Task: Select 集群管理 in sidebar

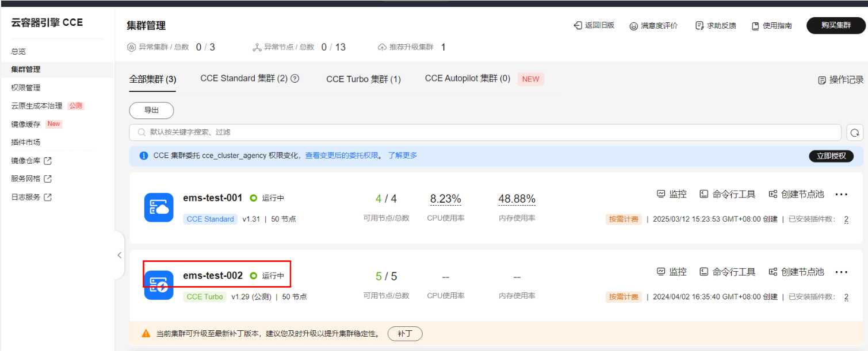Action: click(26, 70)
